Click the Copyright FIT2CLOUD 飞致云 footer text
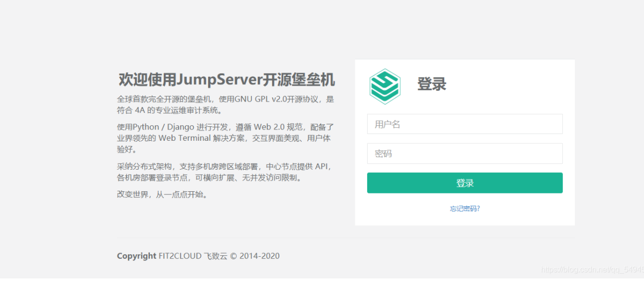The image size is (644, 281). tap(198, 256)
